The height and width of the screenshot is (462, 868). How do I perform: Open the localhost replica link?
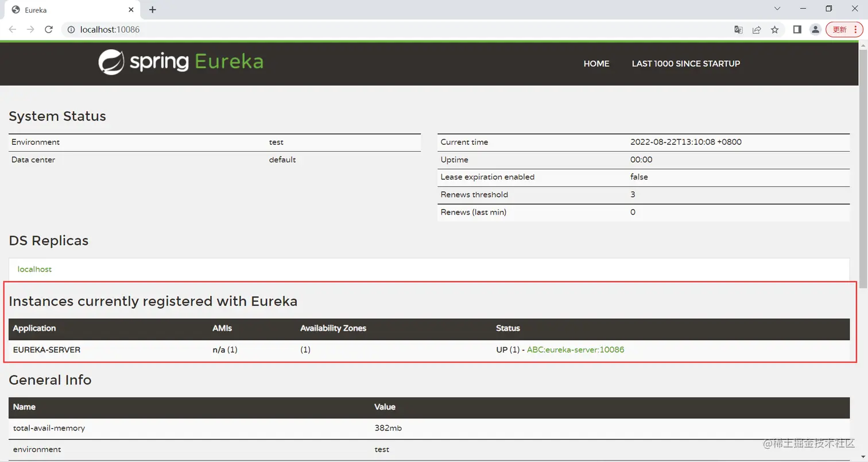coord(34,269)
